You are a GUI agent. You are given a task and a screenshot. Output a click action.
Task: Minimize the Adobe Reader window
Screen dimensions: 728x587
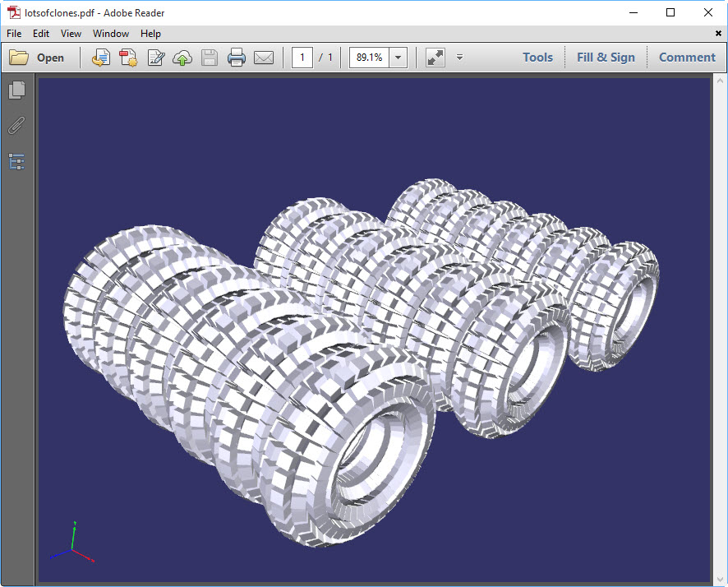pyautogui.click(x=634, y=12)
